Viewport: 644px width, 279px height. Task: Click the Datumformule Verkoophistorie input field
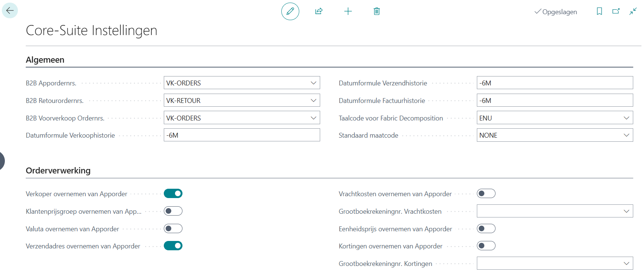[241, 135]
